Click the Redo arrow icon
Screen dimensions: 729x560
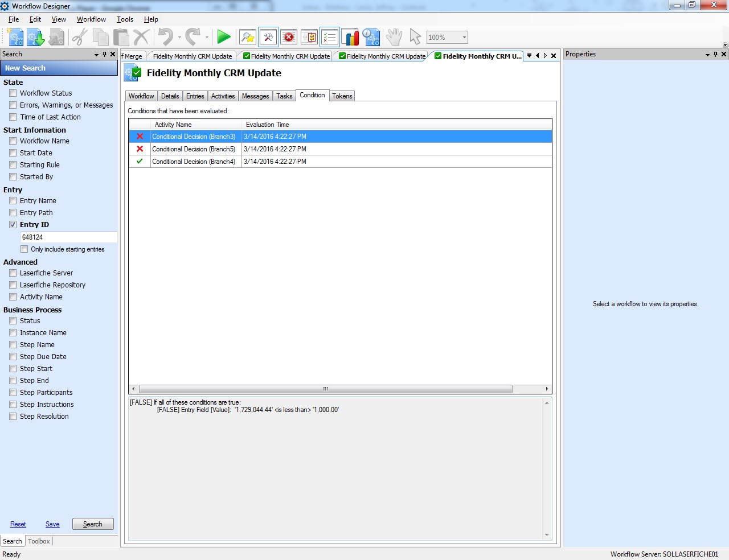click(193, 38)
